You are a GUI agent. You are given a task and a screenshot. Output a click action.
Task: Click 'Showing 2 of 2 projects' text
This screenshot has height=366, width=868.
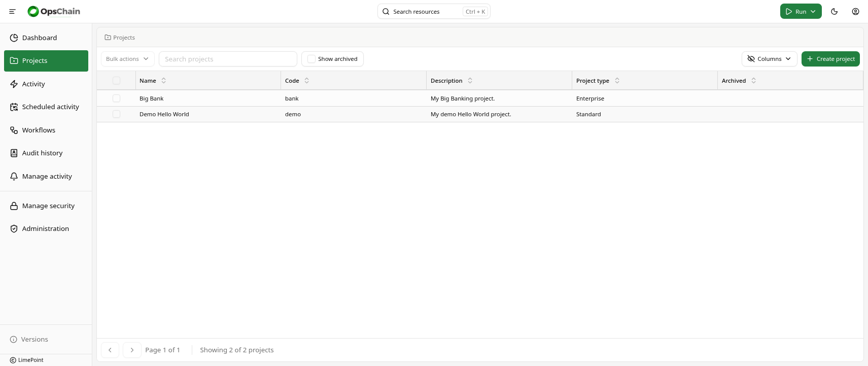(x=237, y=350)
